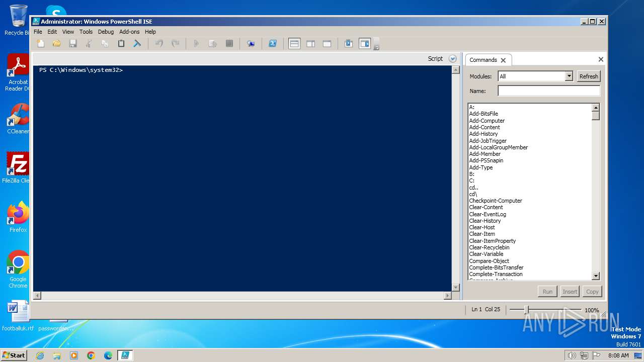
Task: Save the script with floppy disk icon
Action: point(73,44)
